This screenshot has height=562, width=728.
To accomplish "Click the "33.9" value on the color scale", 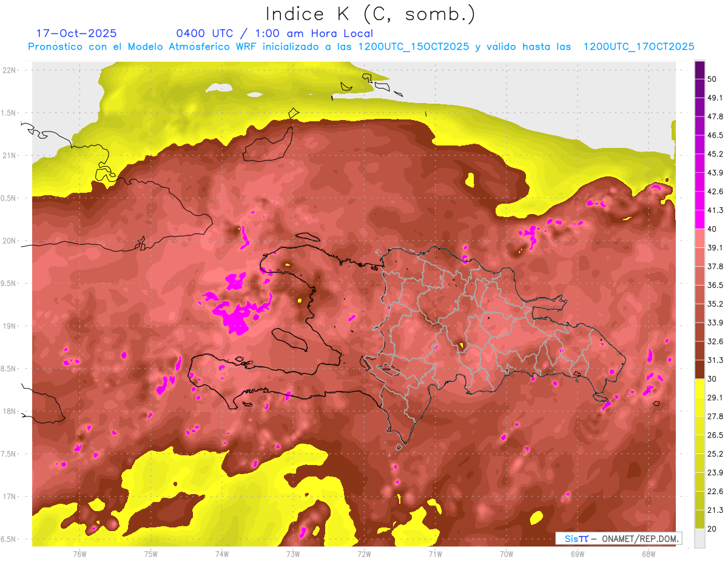I will pyautogui.click(x=715, y=323).
